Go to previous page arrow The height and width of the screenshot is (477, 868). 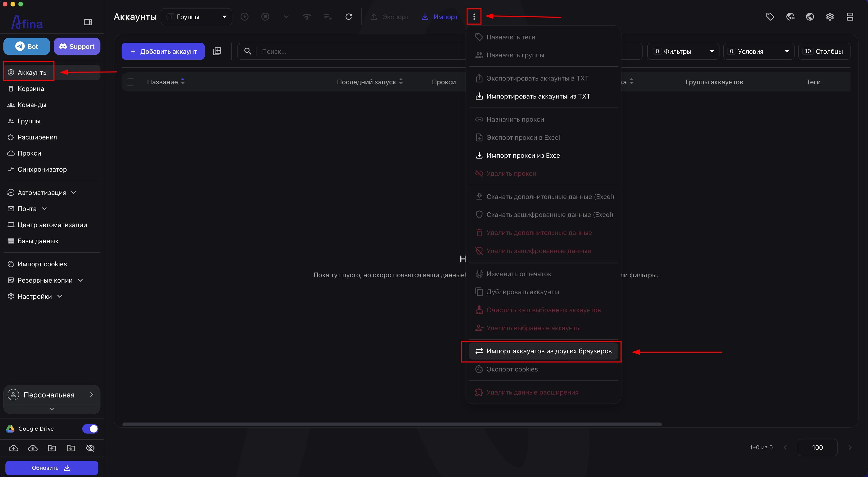coord(785,447)
